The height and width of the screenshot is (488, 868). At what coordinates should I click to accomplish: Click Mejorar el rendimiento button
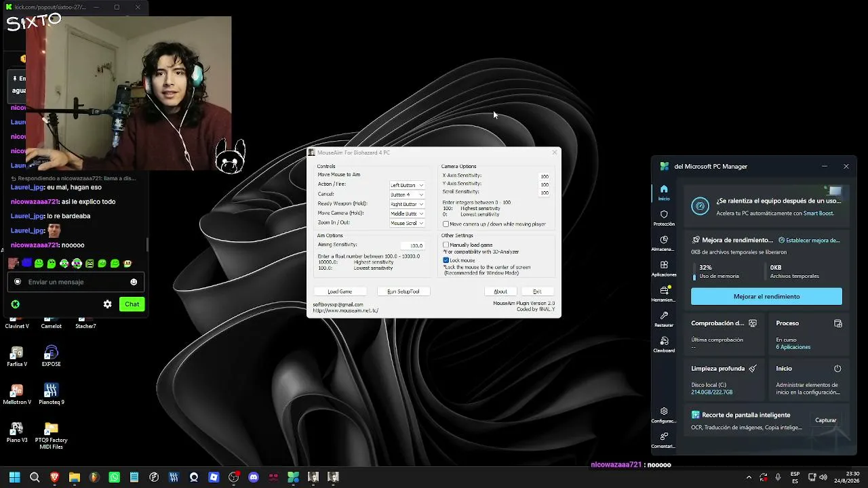point(766,296)
